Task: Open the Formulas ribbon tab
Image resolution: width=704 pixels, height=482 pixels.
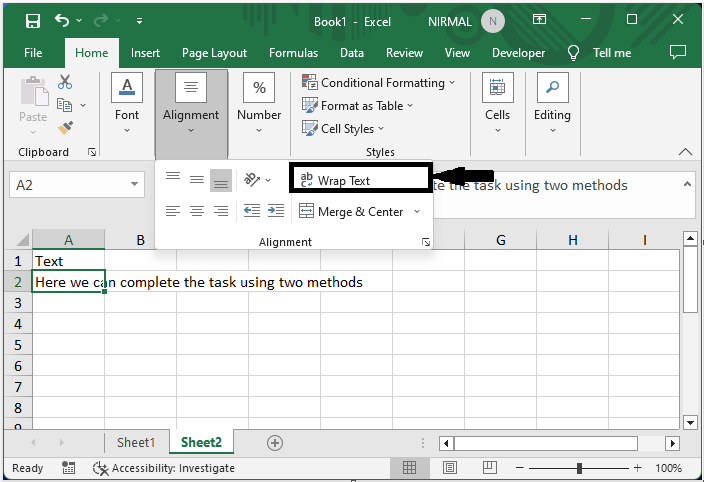Action: point(293,53)
